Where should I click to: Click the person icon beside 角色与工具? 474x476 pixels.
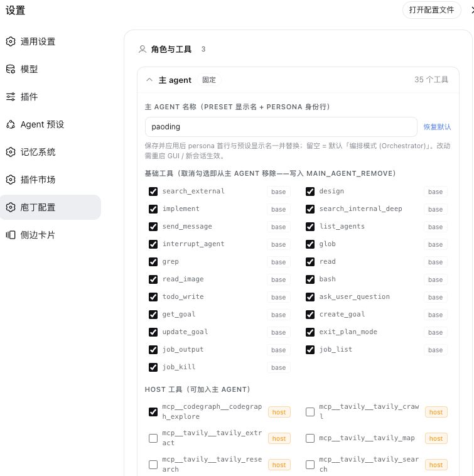click(143, 49)
